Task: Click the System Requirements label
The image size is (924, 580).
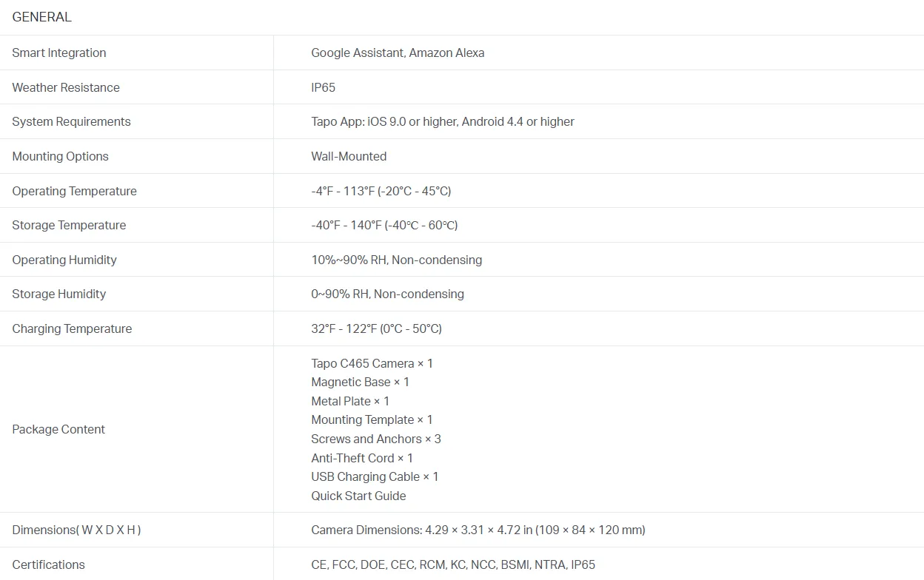Action: point(71,121)
